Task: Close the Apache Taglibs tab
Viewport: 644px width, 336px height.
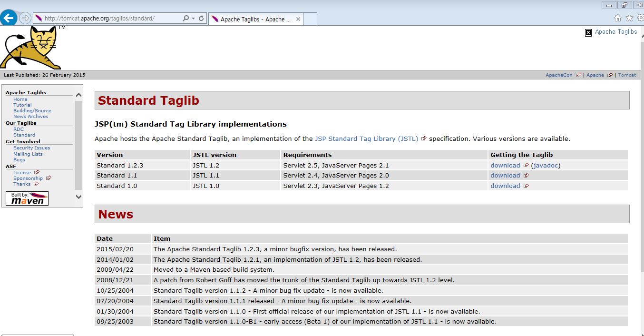Action: pos(298,20)
